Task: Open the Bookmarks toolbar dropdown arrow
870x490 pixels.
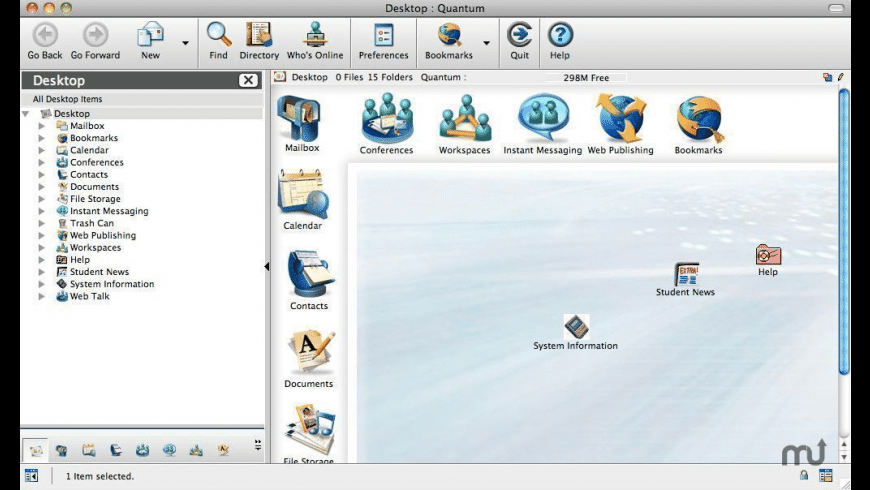Action: tap(487, 43)
